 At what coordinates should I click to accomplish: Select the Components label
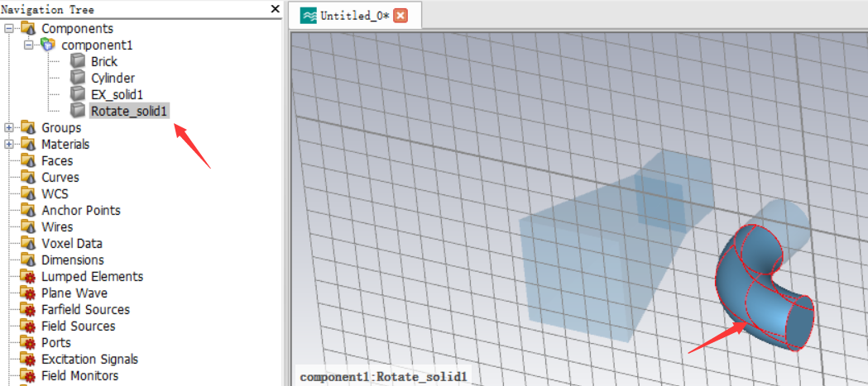[x=78, y=28]
